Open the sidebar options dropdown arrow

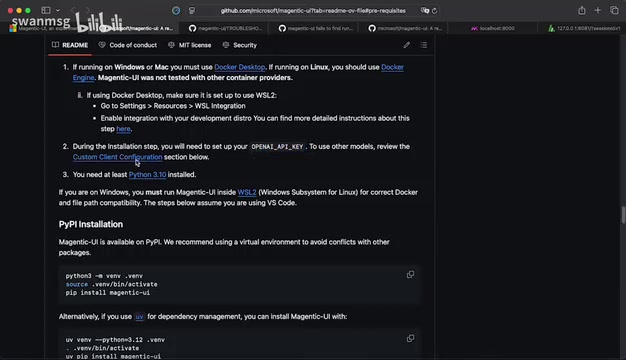(58, 10)
